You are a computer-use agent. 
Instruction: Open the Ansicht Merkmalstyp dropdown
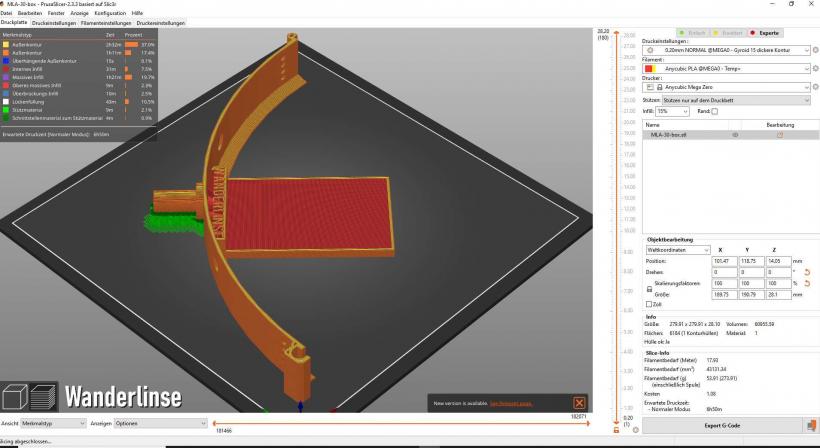(x=53, y=423)
